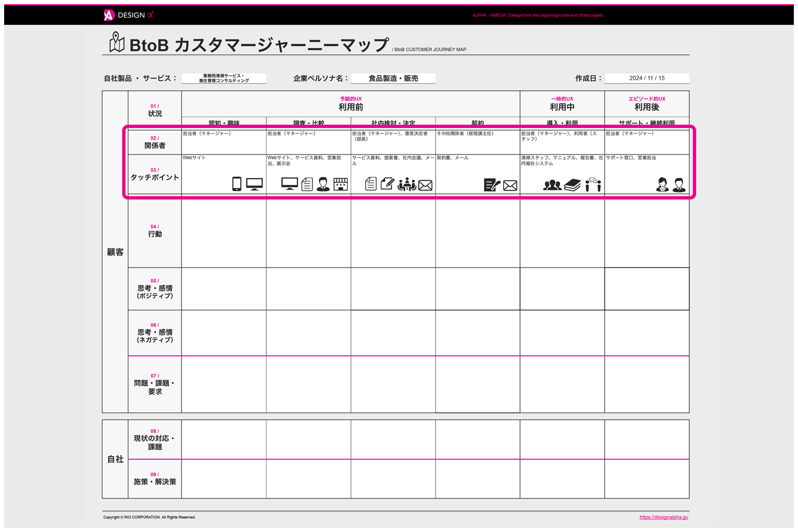Click the three-person cleaning staff icon
Image resolution: width=798 pixels, height=532 pixels.
(552, 185)
